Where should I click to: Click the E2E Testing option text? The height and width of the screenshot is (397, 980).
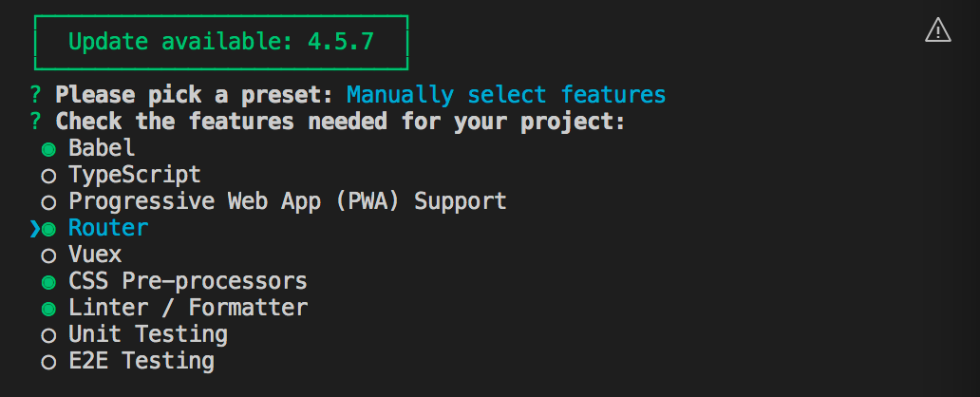coord(141,361)
